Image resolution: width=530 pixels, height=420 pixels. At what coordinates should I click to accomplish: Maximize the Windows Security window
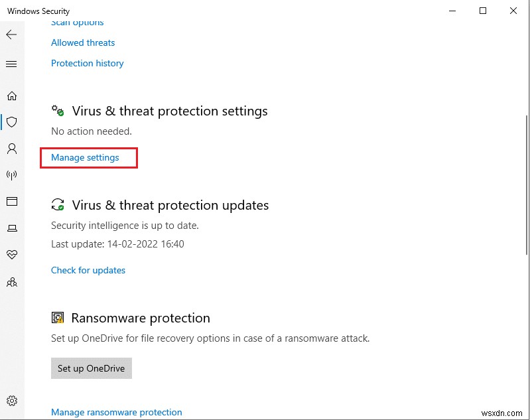click(x=482, y=11)
